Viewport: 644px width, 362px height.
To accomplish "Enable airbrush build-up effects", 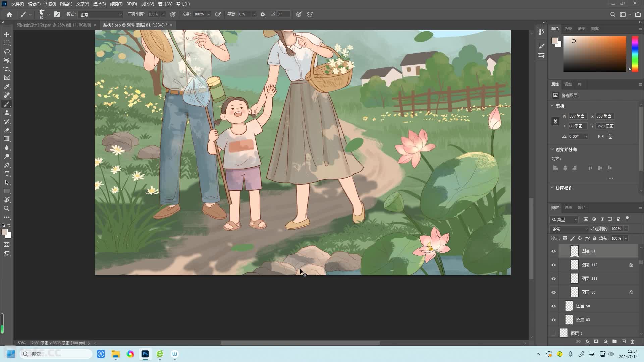I will 218,14.
